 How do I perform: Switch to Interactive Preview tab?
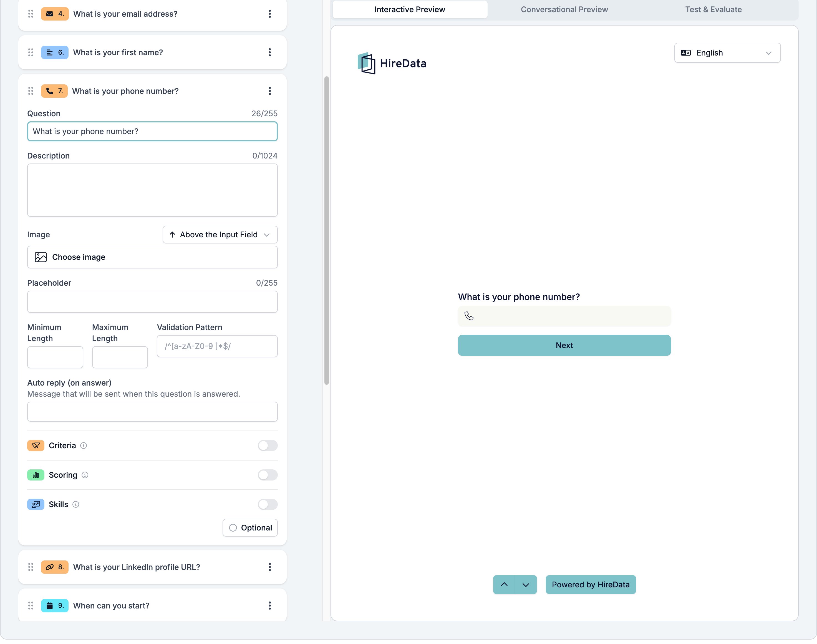pyautogui.click(x=410, y=9)
